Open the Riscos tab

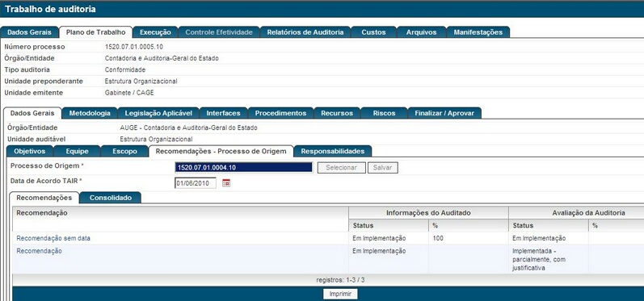[384, 113]
